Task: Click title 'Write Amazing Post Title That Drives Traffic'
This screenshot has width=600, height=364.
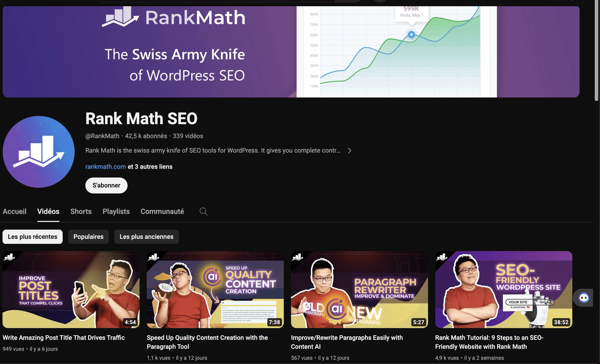Action: (x=64, y=338)
